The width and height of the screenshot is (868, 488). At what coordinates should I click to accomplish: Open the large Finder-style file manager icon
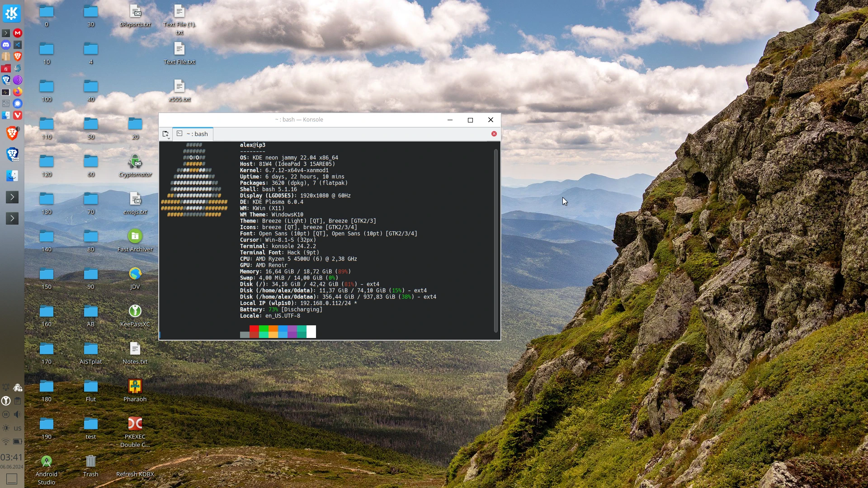click(12, 175)
